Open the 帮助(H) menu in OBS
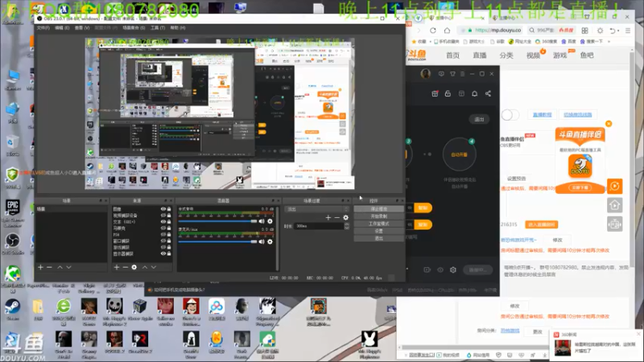Image resolution: width=644 pixels, height=362 pixels. [x=178, y=27]
